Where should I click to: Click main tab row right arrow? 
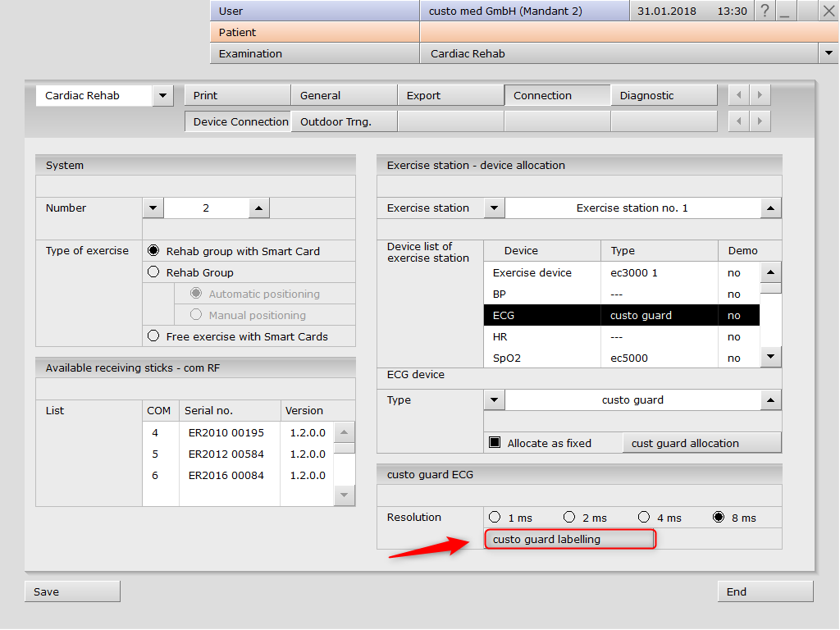coord(760,95)
